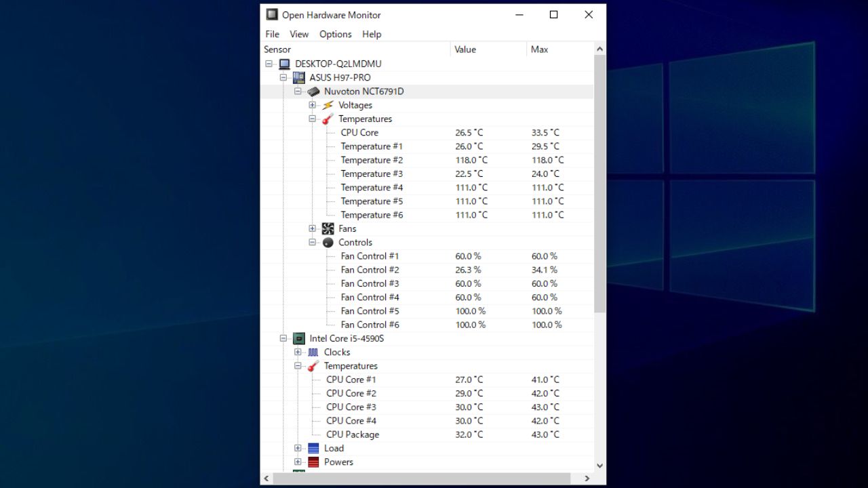Select the CPU Core #3 row

(x=427, y=407)
